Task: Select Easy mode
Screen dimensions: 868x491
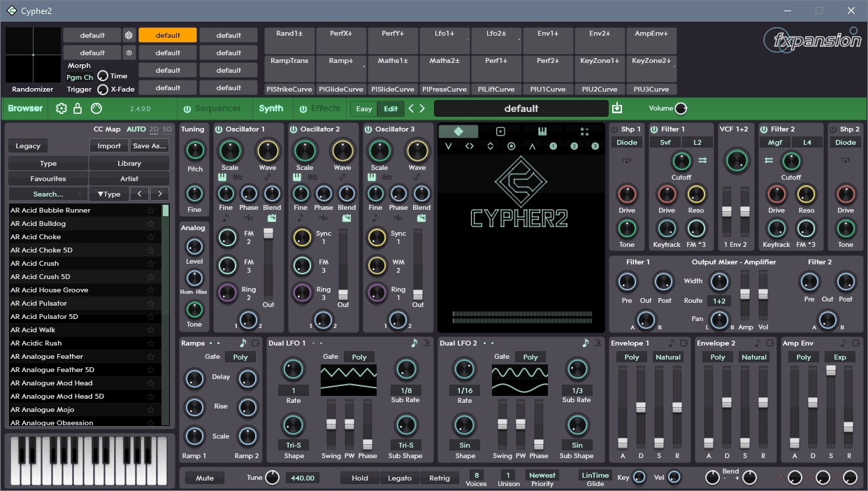Action: coord(364,108)
